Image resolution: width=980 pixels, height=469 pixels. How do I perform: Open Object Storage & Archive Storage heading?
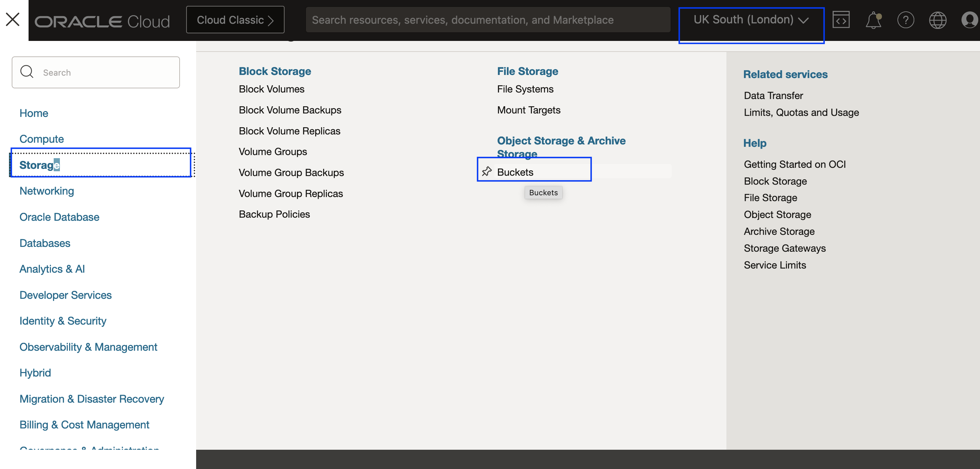pos(562,147)
